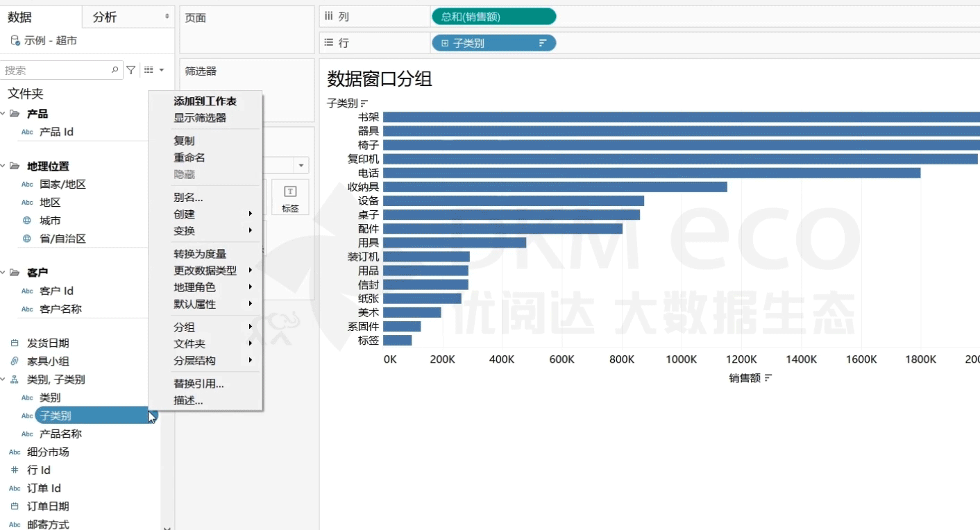
Task: Click the 总和(销售额) pill on columns shelf
Action: point(493,17)
